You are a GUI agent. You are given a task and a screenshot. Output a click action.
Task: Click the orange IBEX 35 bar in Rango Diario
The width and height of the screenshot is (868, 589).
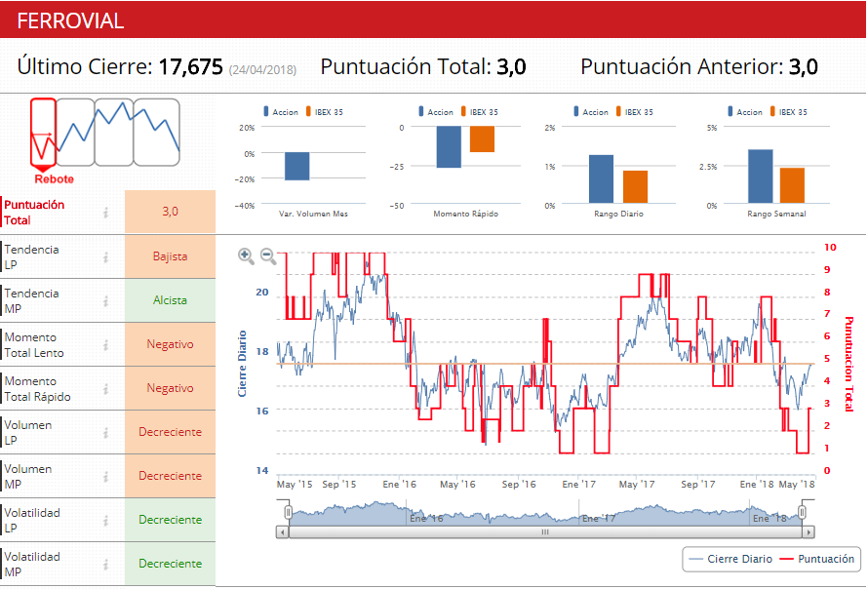pos(635,186)
